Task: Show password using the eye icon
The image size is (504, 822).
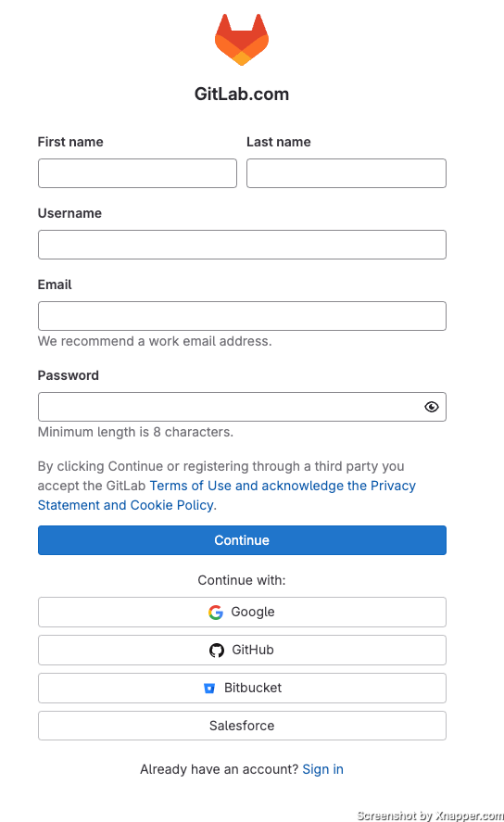Action: click(x=431, y=407)
